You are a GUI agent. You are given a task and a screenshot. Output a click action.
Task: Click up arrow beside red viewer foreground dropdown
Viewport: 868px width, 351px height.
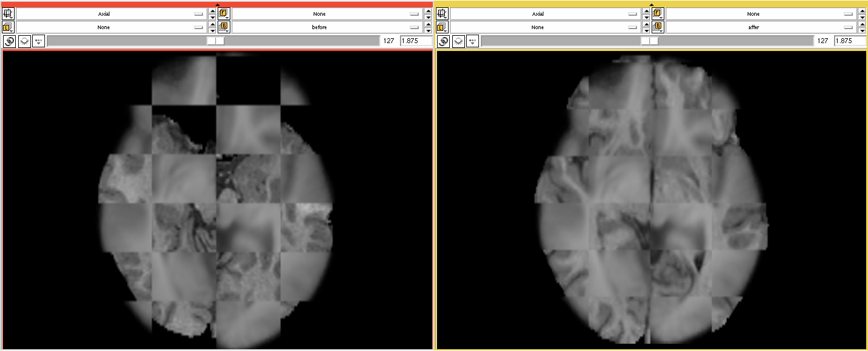(x=428, y=10)
